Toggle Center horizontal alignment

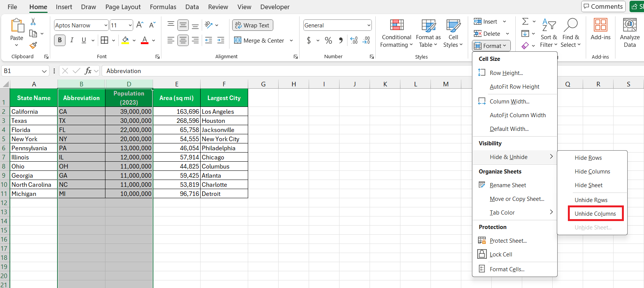[x=183, y=40]
